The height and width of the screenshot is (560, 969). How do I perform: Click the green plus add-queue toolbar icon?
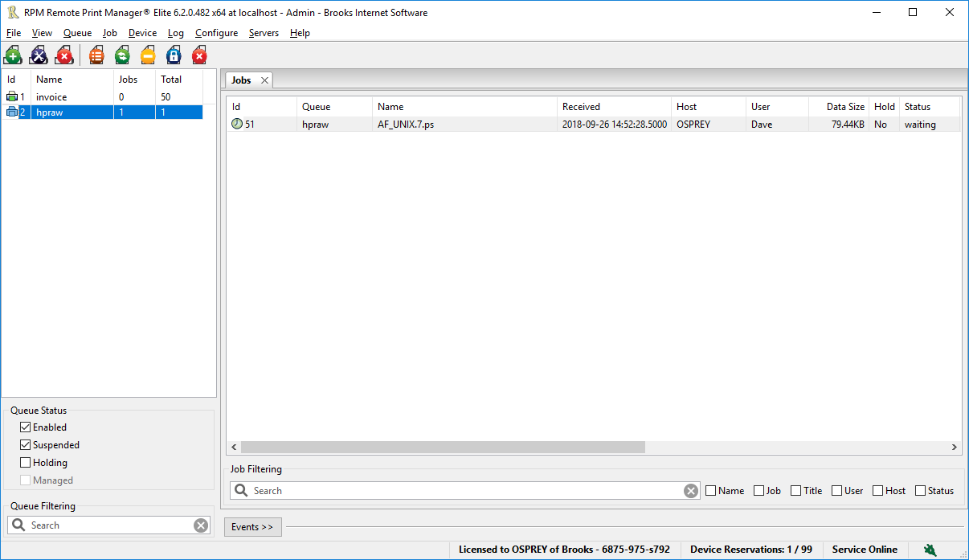click(13, 55)
